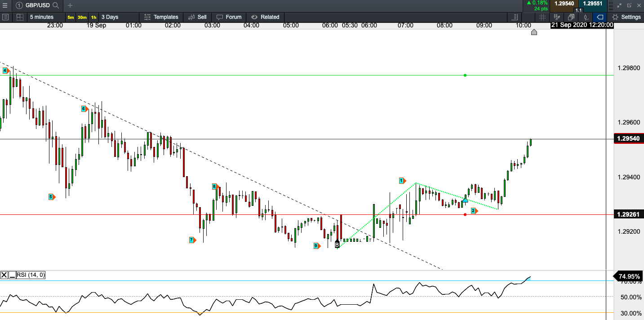Screen dimensions: 644x320
Task: Click the gray scroll marker under 10:00
Action: point(534,32)
